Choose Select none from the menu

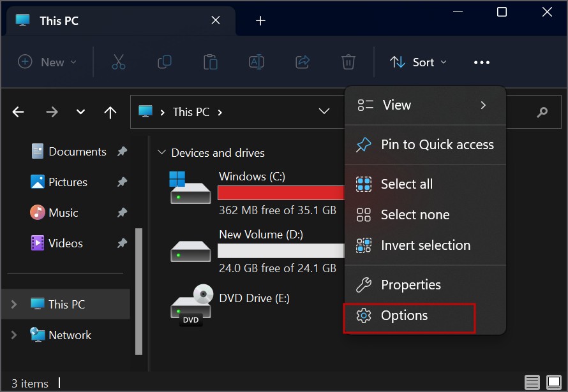click(x=424, y=215)
